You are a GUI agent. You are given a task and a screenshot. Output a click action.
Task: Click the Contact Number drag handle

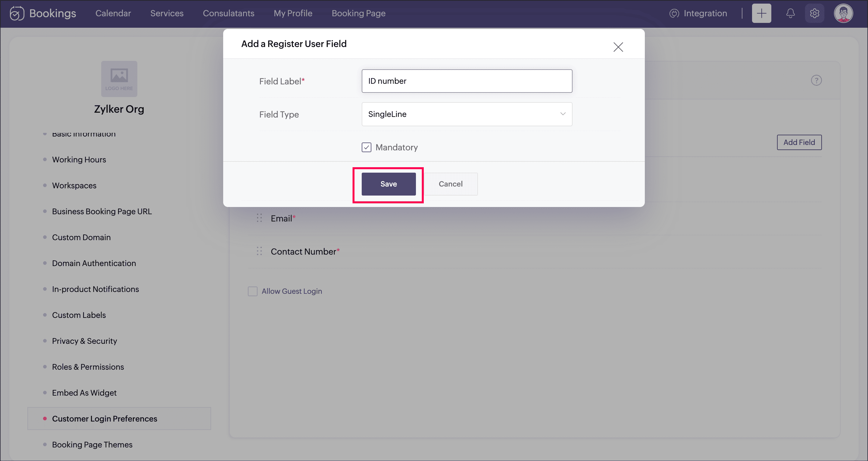point(259,251)
